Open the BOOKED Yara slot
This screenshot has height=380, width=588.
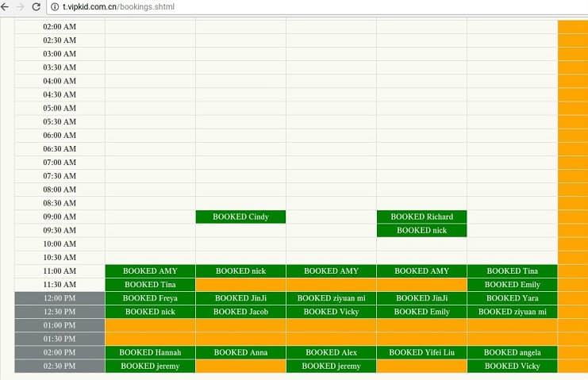click(x=513, y=298)
